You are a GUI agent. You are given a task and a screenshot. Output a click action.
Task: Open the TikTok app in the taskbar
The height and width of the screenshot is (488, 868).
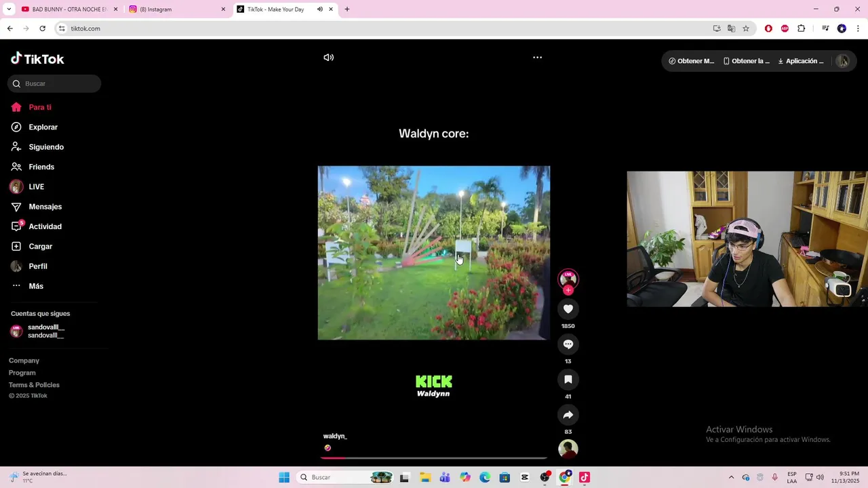tap(585, 477)
